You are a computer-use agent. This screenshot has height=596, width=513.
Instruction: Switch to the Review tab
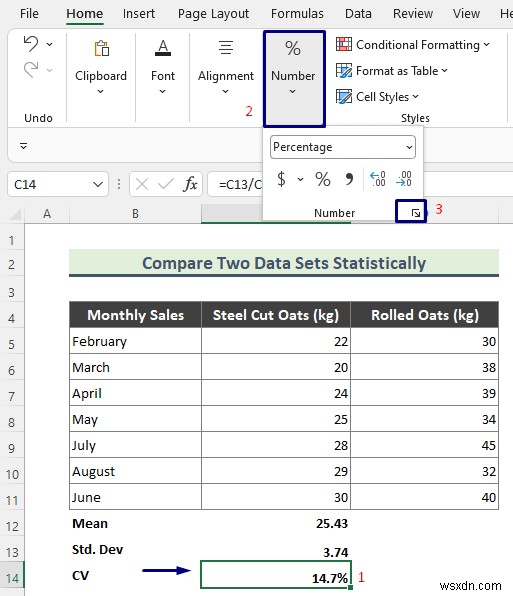(413, 14)
